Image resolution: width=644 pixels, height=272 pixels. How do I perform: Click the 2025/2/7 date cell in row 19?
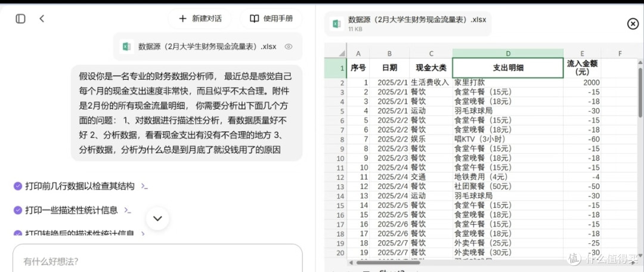[x=389, y=243]
